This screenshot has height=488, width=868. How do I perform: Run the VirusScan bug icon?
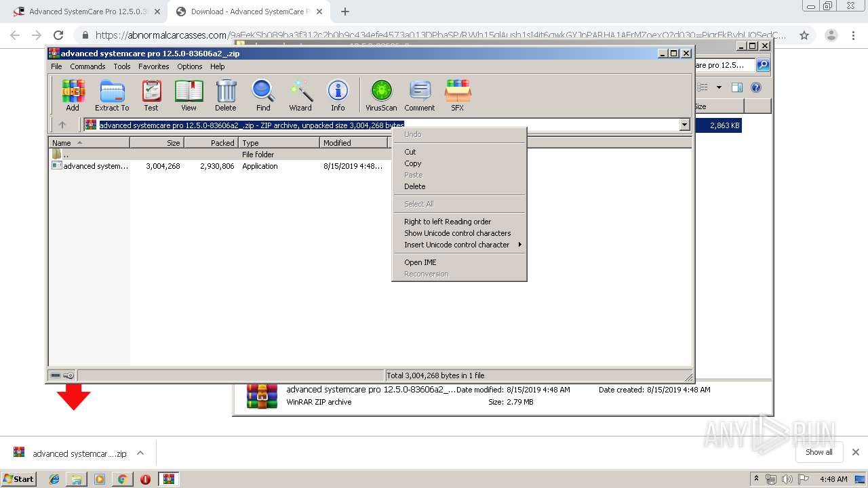tap(381, 95)
